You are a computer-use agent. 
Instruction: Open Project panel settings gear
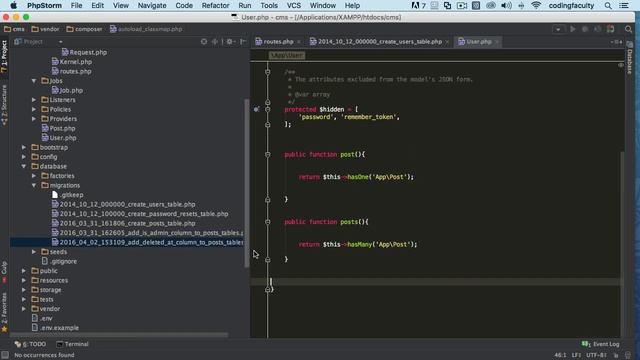point(230,42)
